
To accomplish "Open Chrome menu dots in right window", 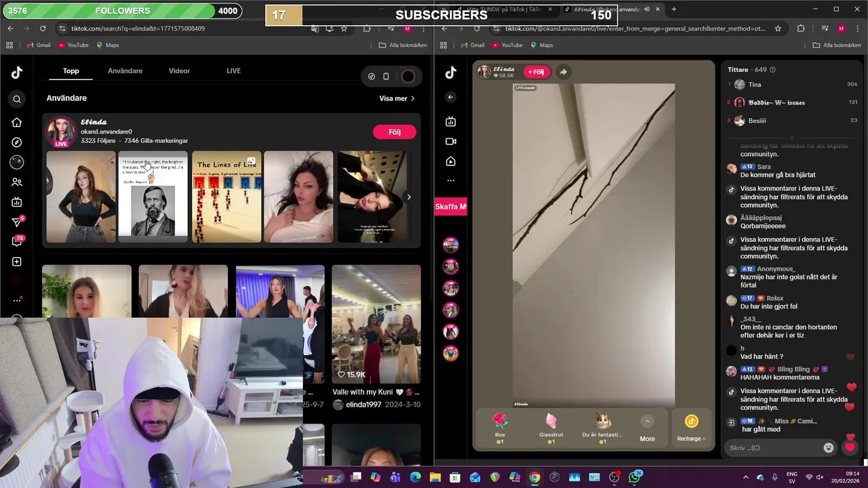I will pyautogui.click(x=858, y=28).
